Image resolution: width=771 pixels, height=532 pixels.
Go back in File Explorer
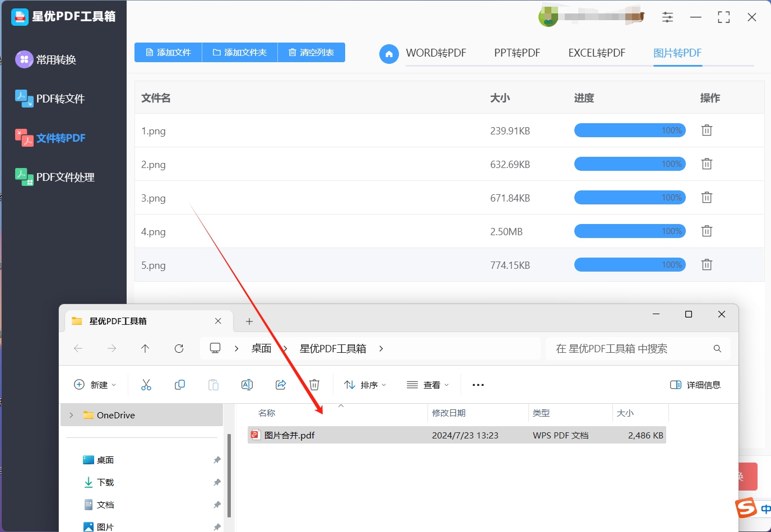click(x=78, y=348)
